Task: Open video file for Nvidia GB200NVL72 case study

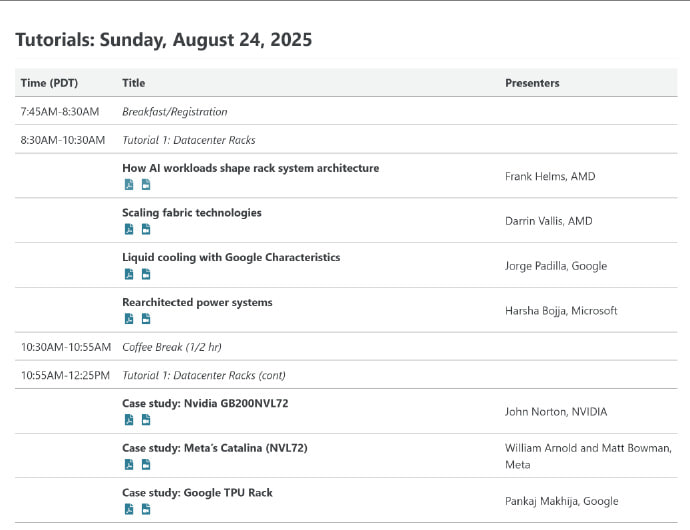Action: [x=145, y=420]
